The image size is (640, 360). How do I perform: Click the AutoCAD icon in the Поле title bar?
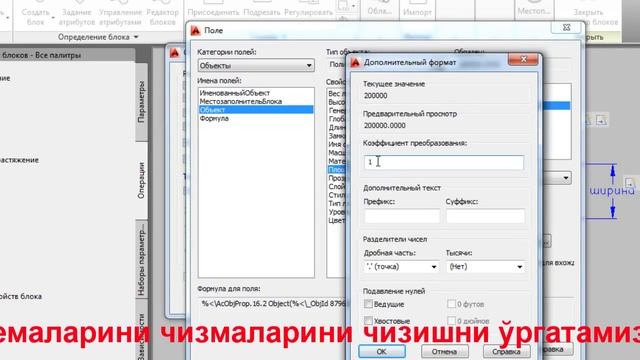tap(196, 30)
